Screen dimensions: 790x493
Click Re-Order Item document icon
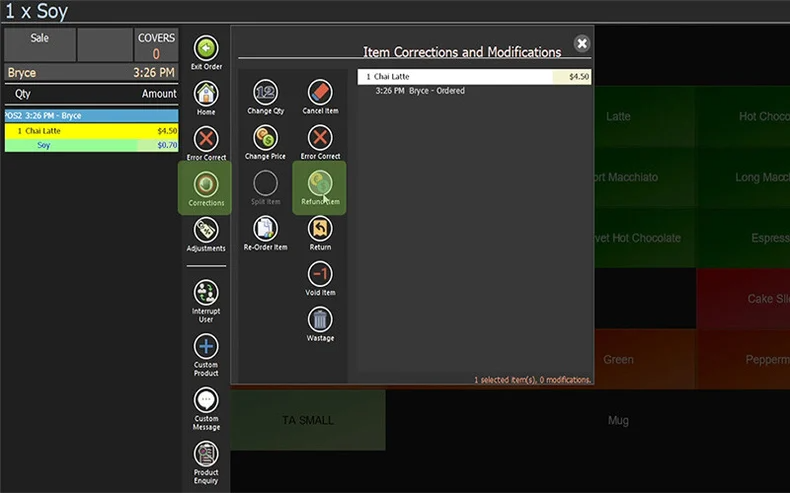point(266,229)
